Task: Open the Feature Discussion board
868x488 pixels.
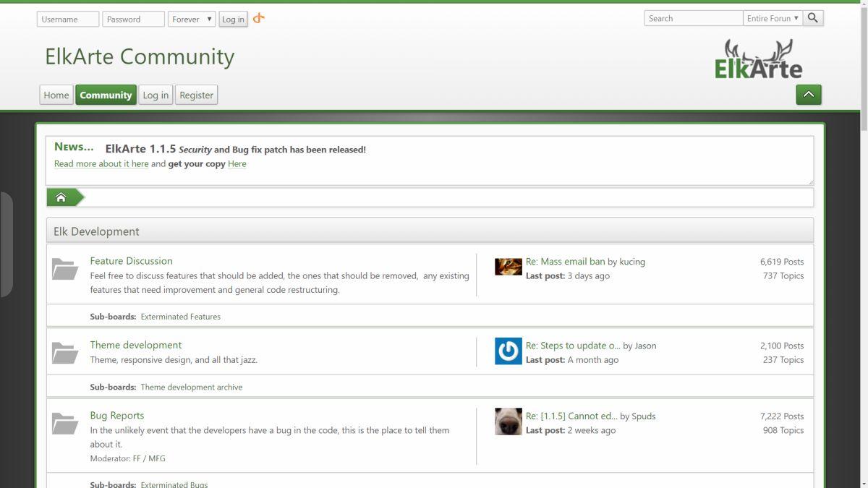Action: pyautogui.click(x=132, y=261)
